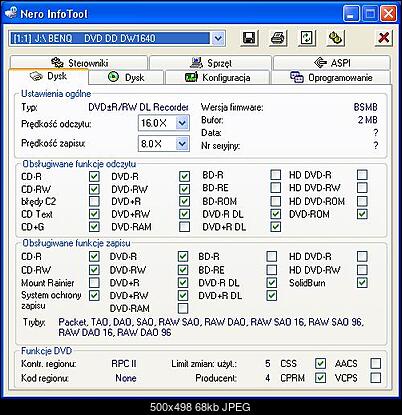
Task: Click the Save floppy disk icon
Action: tap(249, 38)
